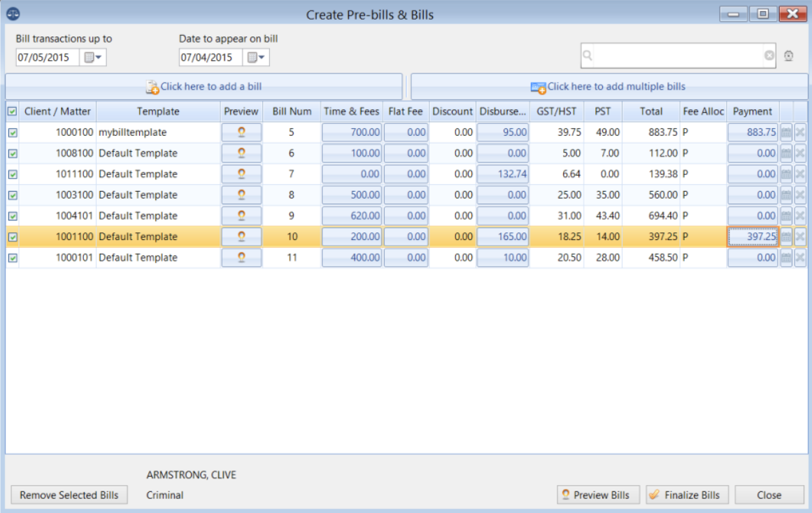Toggle the select-all checkbox in the header
Screen dimensions: 812x513
tap(11, 111)
